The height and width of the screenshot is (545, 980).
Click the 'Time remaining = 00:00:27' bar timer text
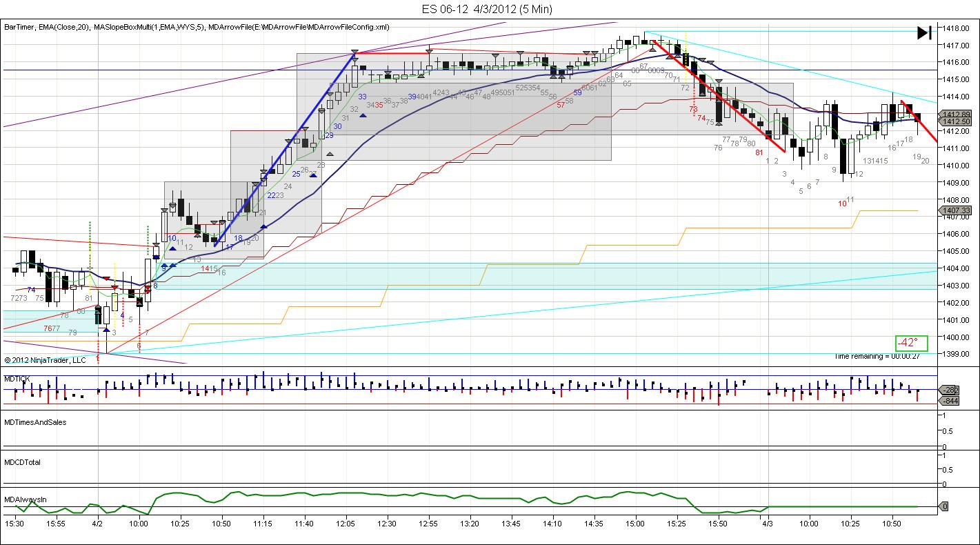(x=877, y=356)
